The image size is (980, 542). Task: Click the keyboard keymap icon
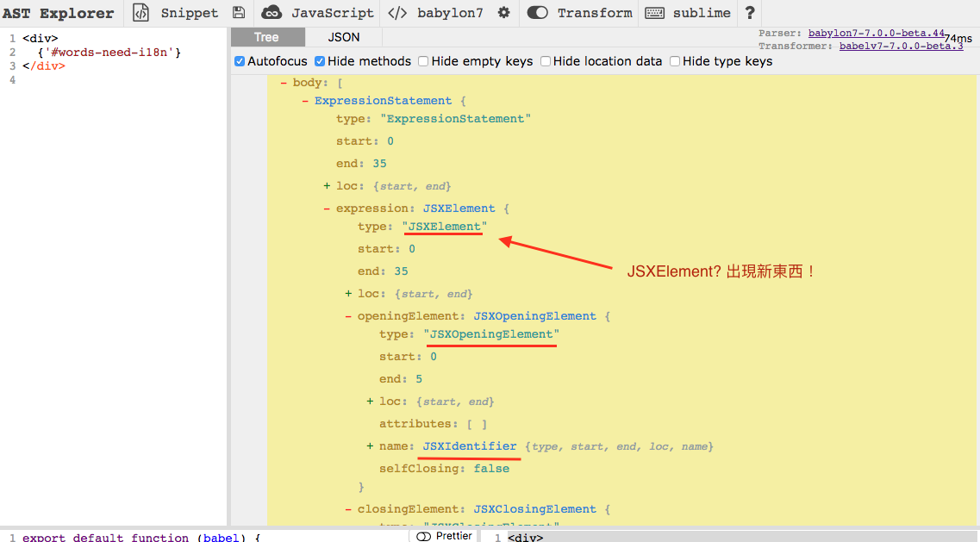coord(654,13)
